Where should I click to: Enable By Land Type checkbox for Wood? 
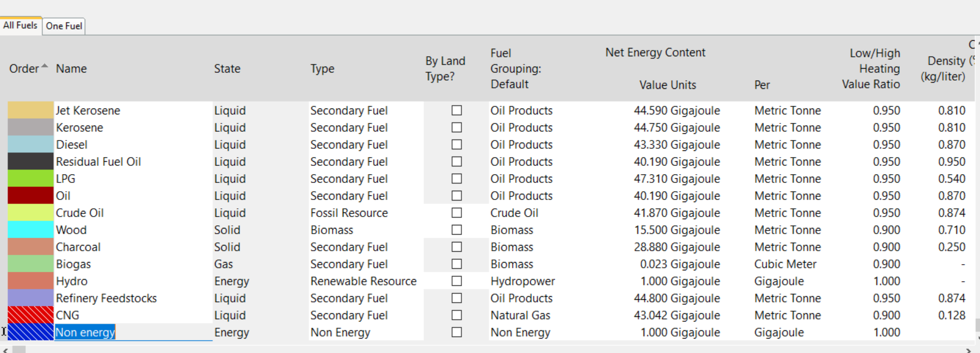pos(456,230)
